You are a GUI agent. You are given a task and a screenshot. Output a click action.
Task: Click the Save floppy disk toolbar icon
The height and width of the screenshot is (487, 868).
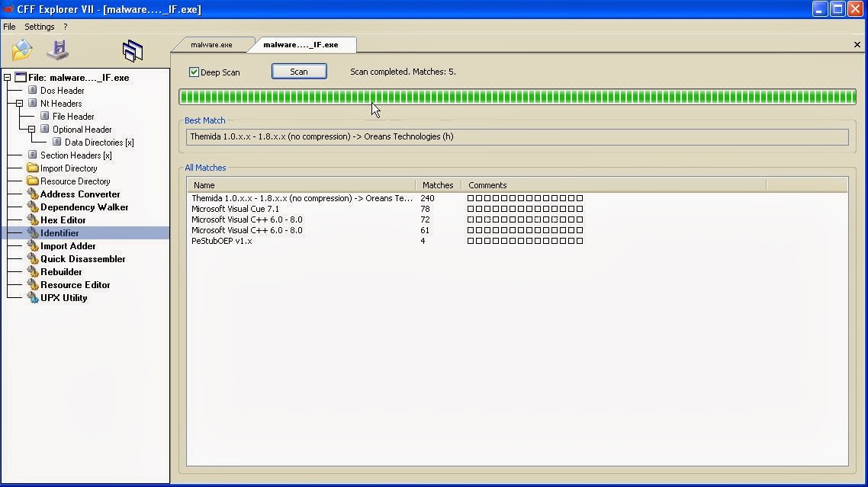click(57, 50)
